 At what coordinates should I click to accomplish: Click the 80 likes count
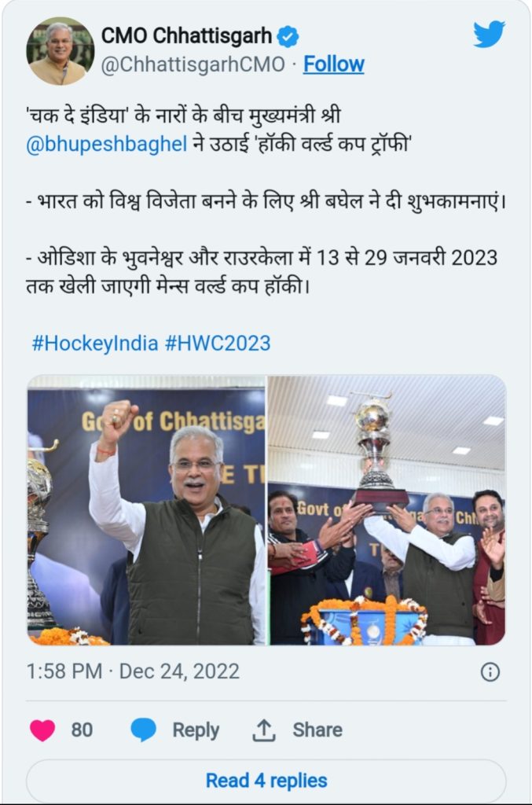tap(82, 730)
